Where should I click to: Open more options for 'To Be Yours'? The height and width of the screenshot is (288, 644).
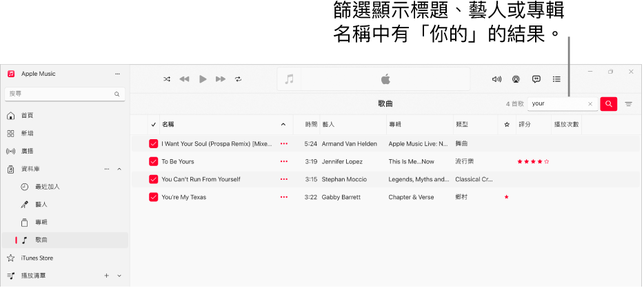(284, 162)
